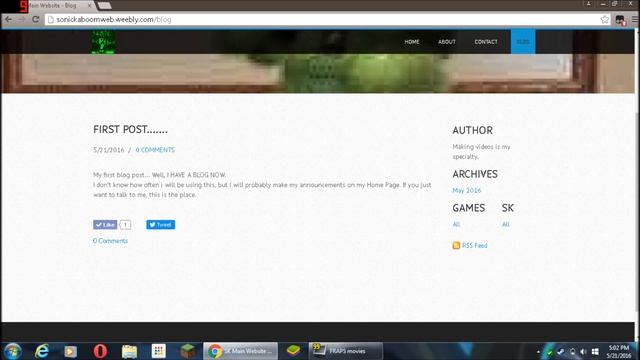640x360 pixels.
Task: Open the media player taskbar icon
Action: [x=70, y=351]
